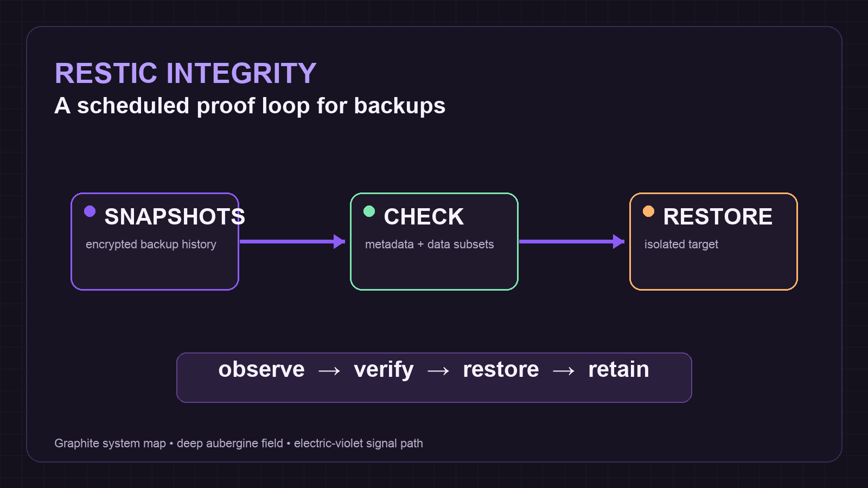Screen dimensions: 868x488
Task: Click the arrow from SNAPSHOTS to CHECK
Action: tap(292, 241)
